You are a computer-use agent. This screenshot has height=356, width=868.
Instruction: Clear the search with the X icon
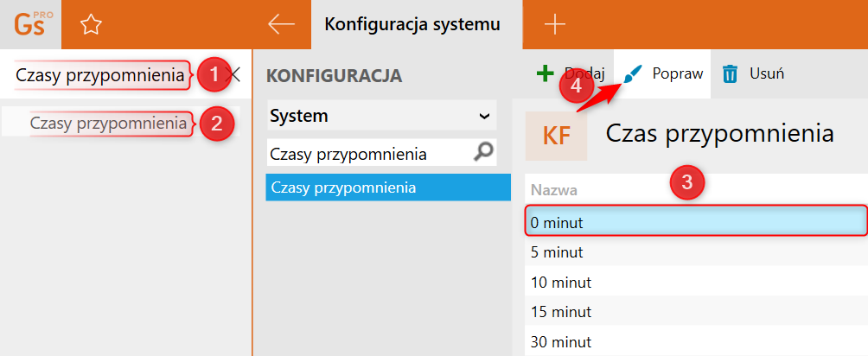click(x=233, y=75)
